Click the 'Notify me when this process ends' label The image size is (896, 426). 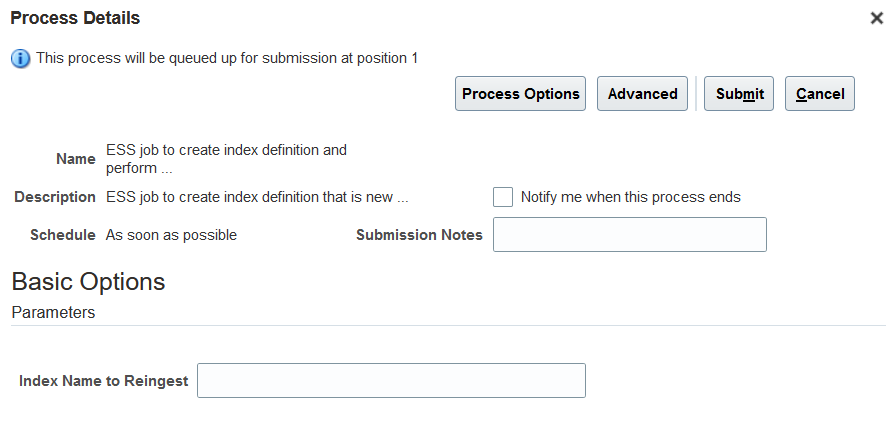pos(630,197)
